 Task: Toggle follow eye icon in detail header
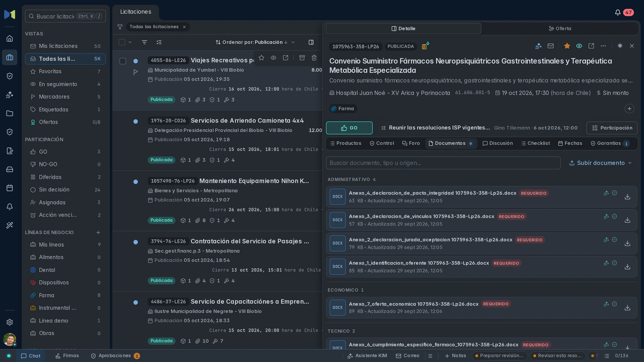(x=579, y=46)
